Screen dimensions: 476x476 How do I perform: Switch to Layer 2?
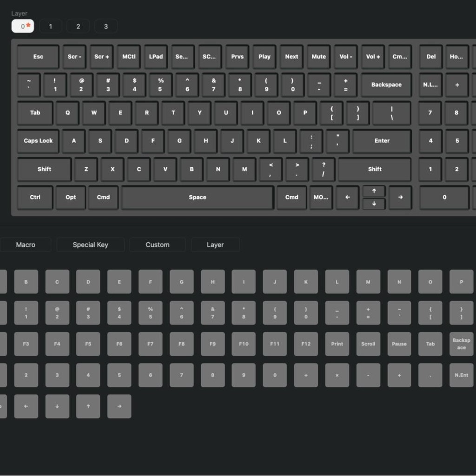coord(78,26)
